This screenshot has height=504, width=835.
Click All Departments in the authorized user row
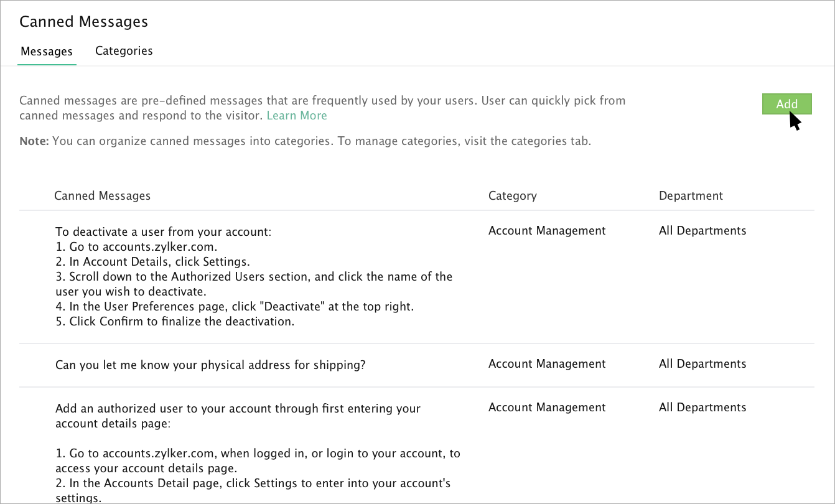(x=702, y=408)
